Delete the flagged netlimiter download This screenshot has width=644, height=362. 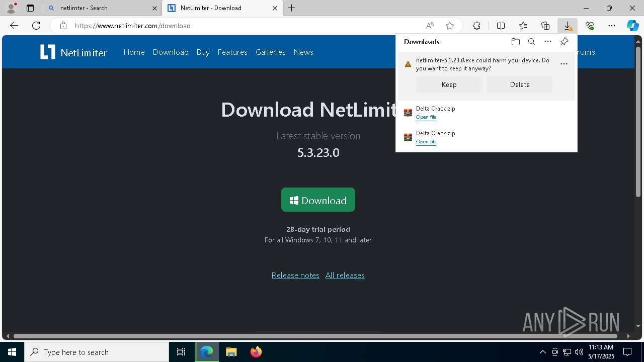point(520,84)
